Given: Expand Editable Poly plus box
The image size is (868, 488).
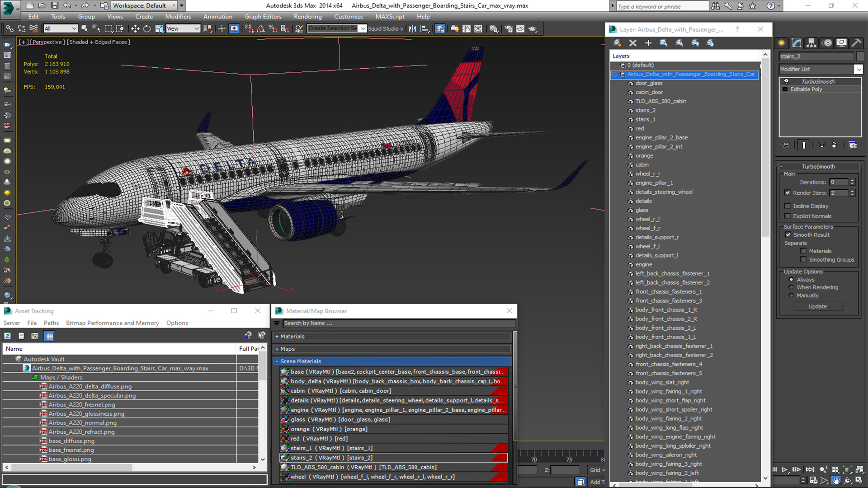Looking at the screenshot, I should [x=785, y=89].
